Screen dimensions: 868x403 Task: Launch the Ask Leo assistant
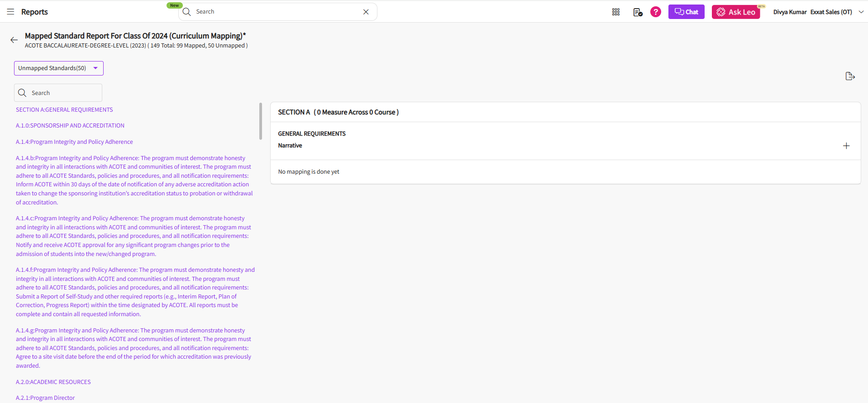coord(735,12)
